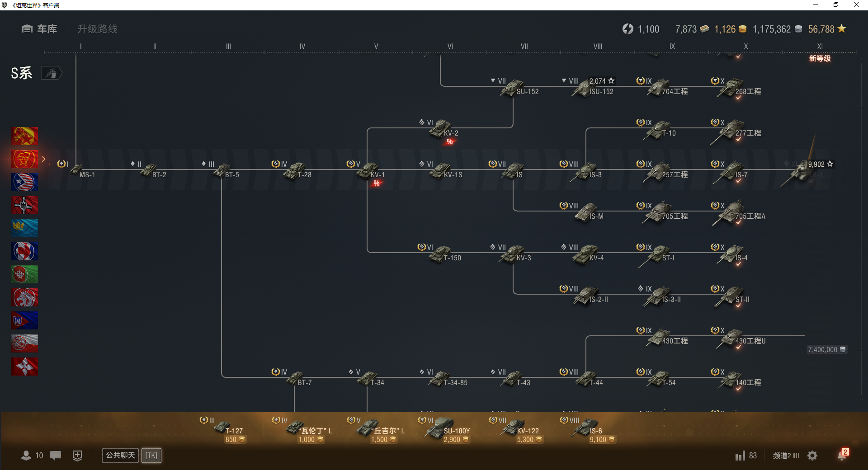Click the 7,400,000 credits price label
The image size is (868, 470).
(827, 349)
